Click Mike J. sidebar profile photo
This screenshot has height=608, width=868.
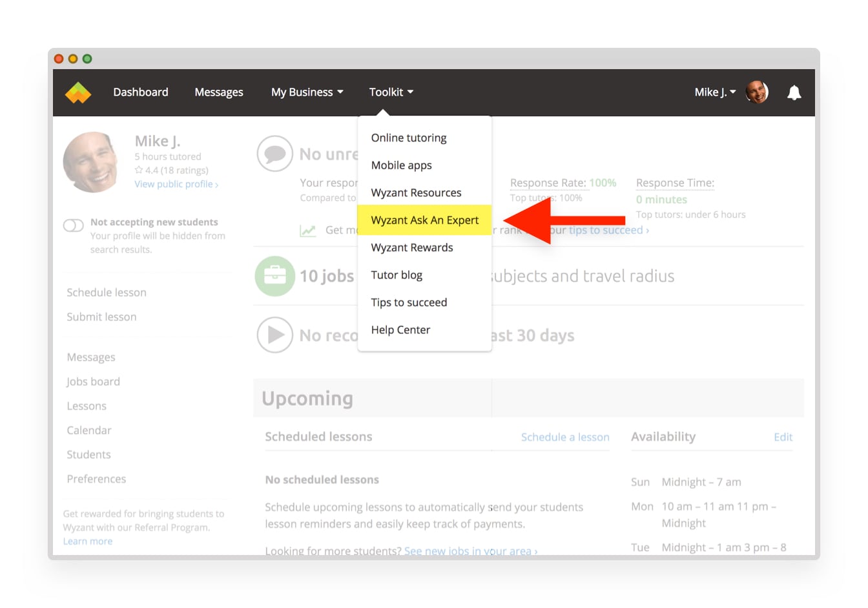pos(91,162)
